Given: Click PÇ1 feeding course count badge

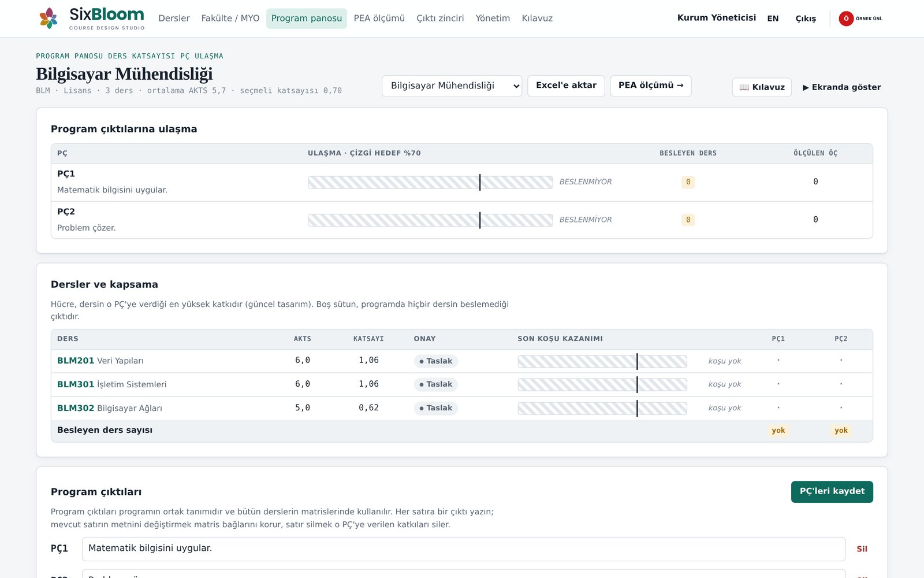Looking at the screenshot, I should point(688,182).
